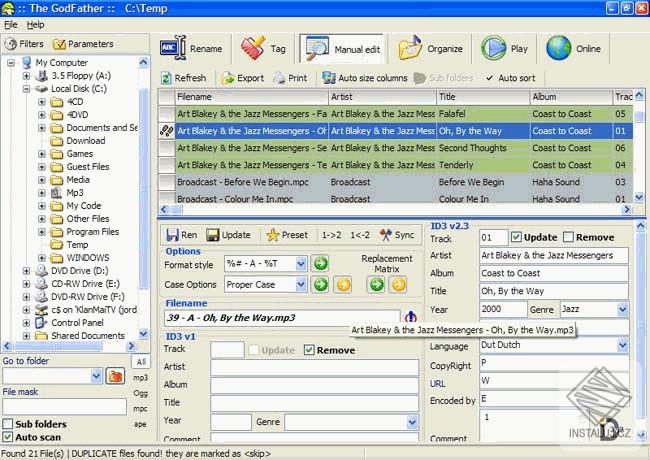The width and height of the screenshot is (650, 460).
Task: Open Go to folder dropdown
Action: tap(96, 376)
